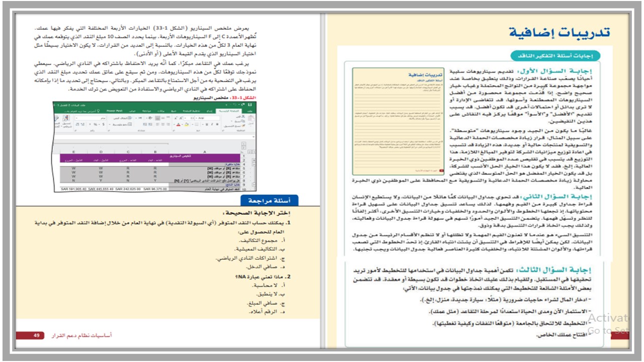Select answer 'صافي الدخل'

click(261, 266)
